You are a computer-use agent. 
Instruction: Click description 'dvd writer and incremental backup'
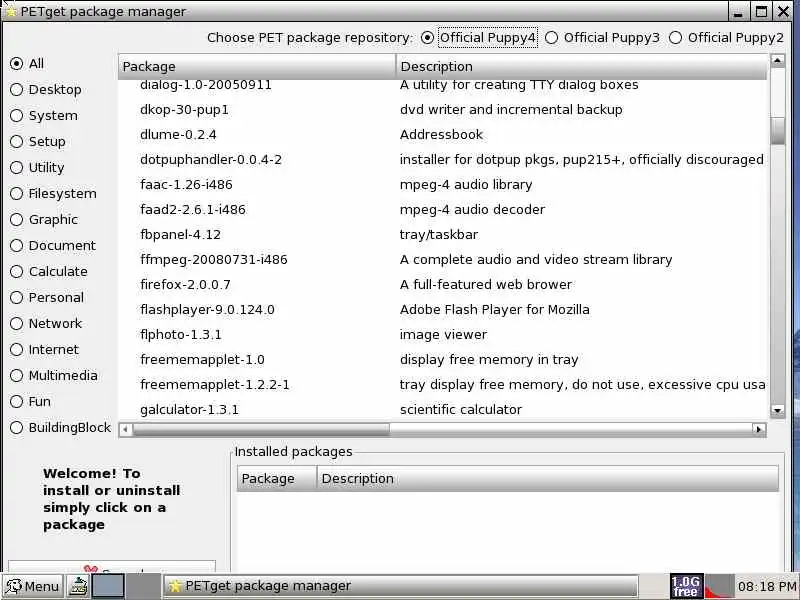tap(511, 110)
